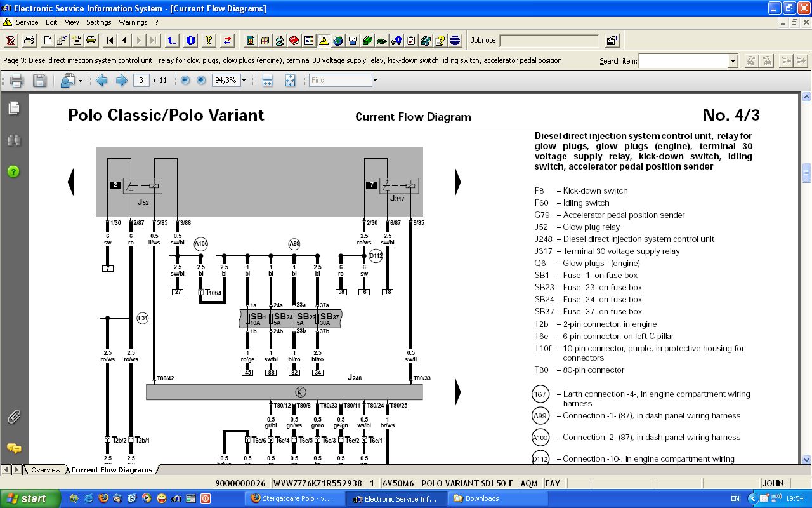Open the Warnings menu

(133, 22)
